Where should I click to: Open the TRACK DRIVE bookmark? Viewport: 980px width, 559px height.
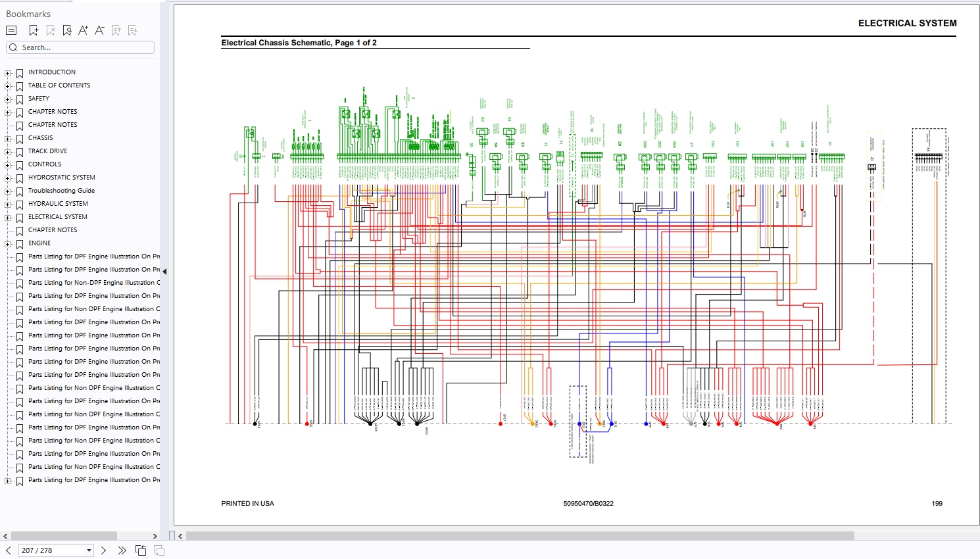pos(47,151)
